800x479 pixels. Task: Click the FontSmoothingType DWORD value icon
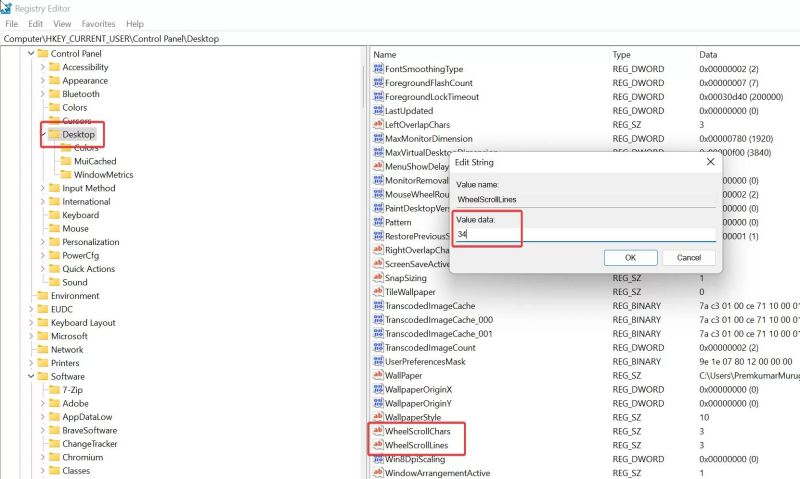coord(378,68)
